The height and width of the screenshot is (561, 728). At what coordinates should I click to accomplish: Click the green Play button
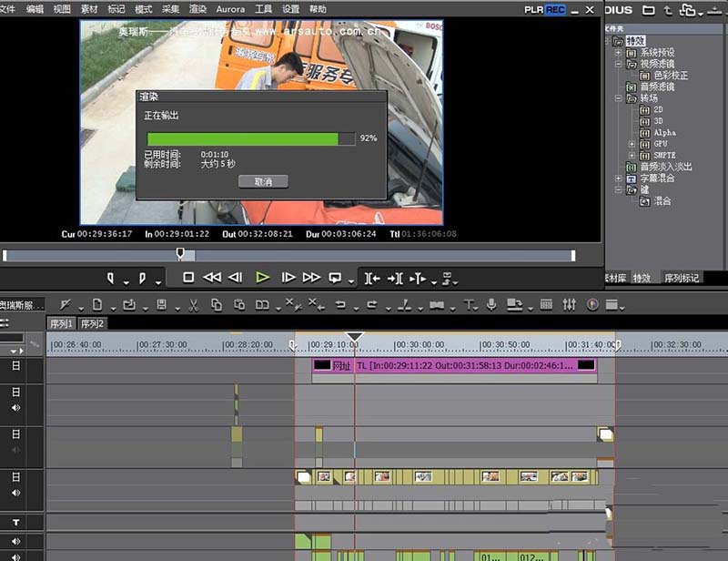click(262, 278)
